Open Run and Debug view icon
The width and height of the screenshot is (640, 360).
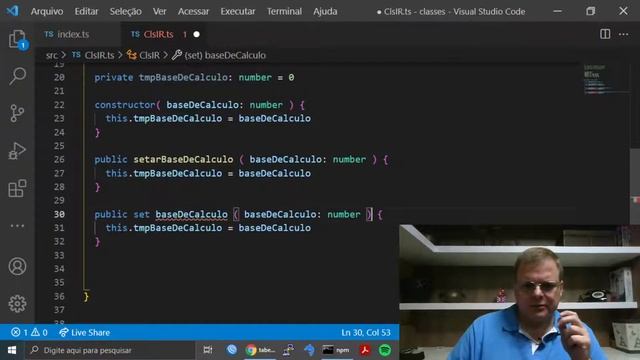click(17, 151)
